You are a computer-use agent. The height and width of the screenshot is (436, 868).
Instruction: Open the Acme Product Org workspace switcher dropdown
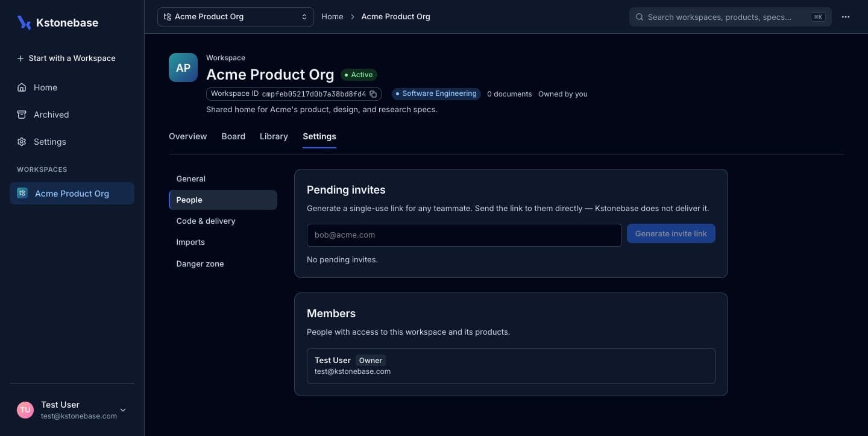click(236, 17)
